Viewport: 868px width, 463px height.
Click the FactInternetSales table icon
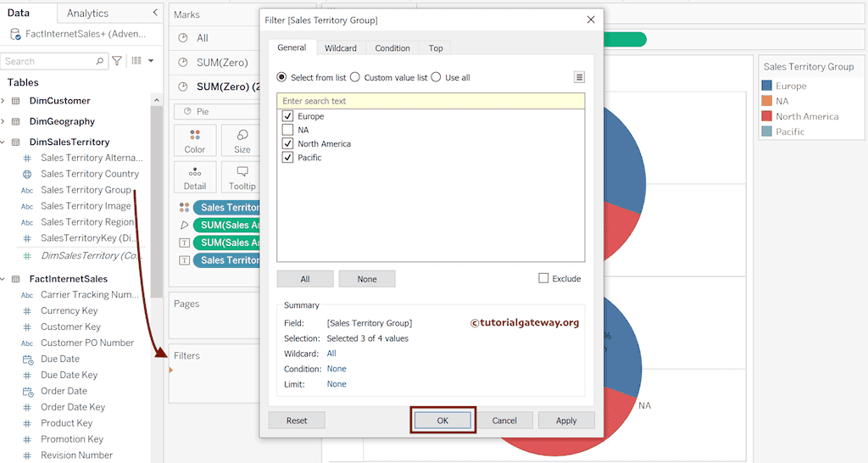pos(16,279)
